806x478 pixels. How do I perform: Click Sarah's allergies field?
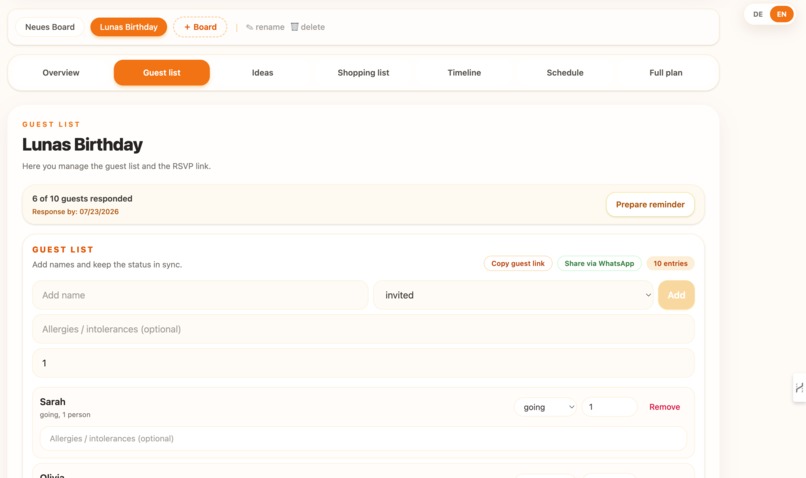click(363, 438)
